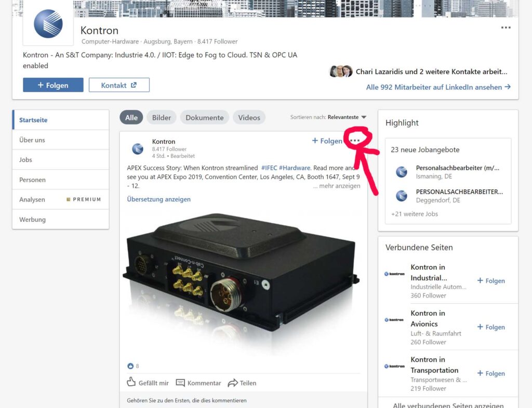
Task: Select the Videos filter pill
Action: point(249,117)
